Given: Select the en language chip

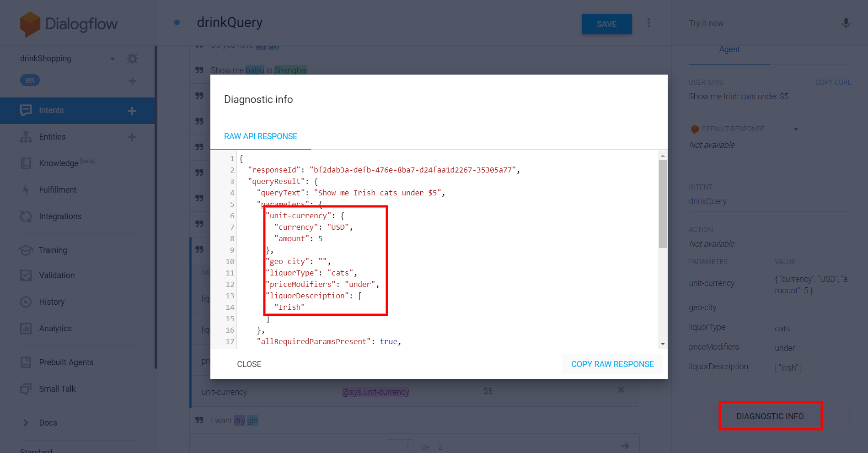Looking at the screenshot, I should (x=30, y=80).
